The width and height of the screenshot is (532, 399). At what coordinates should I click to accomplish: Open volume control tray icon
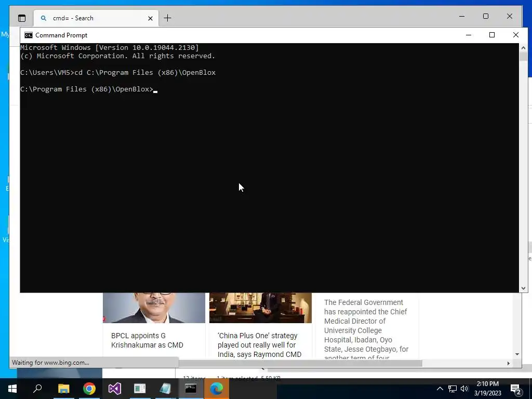tap(464, 389)
